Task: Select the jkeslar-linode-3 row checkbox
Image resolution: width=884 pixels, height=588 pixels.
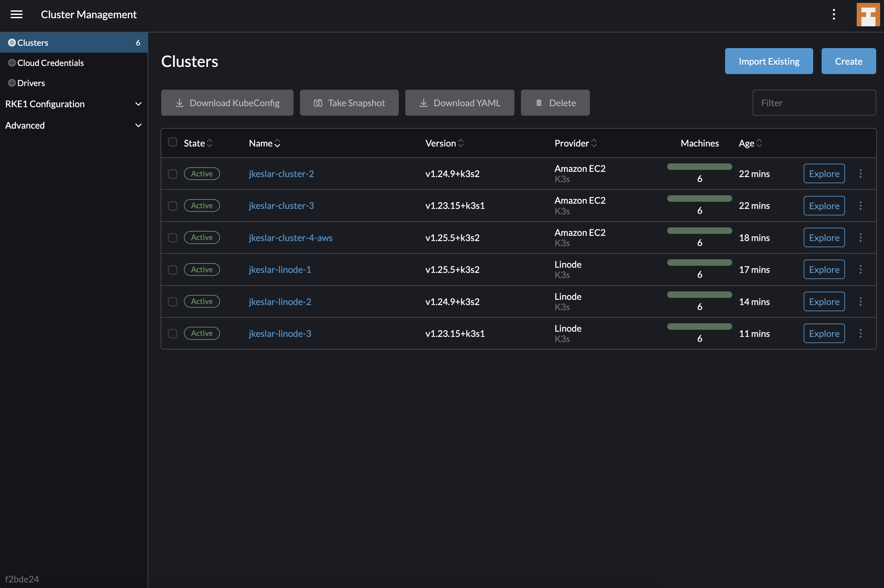Action: (x=173, y=334)
